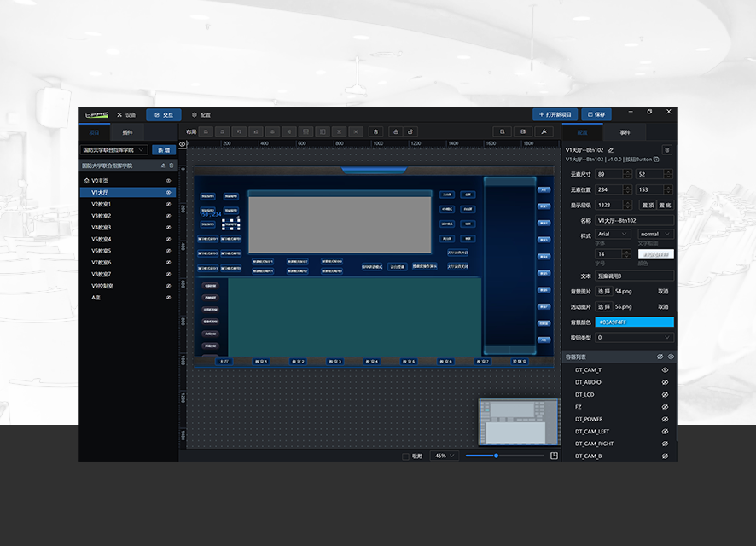
Task: Open the font weight dropdown showing normal
Action: pos(654,234)
